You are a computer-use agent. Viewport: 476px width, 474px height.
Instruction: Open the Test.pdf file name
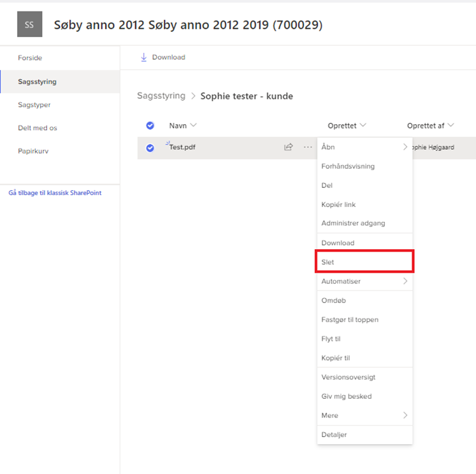[x=182, y=147]
